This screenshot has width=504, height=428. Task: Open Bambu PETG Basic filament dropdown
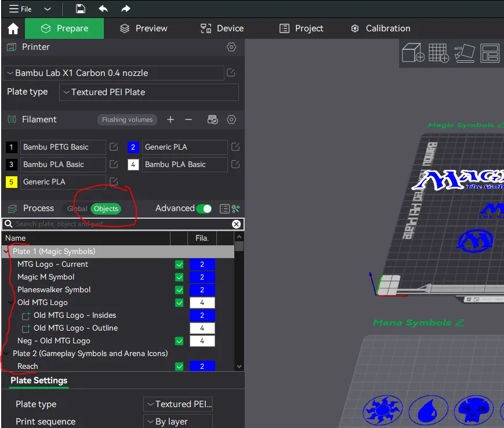63,147
